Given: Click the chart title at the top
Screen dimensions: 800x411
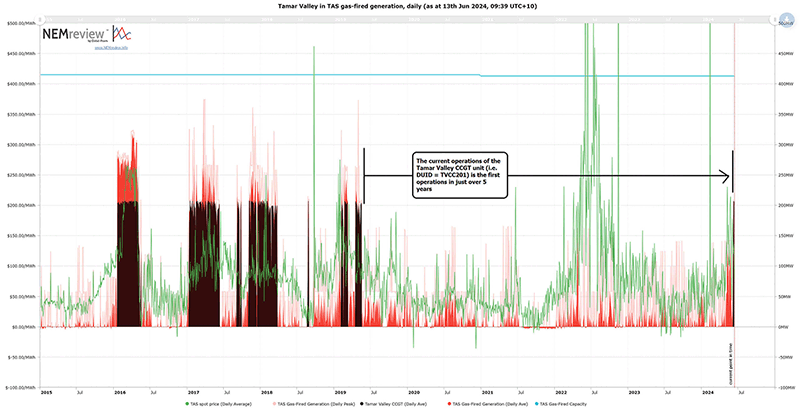Looking at the screenshot, I should click(400, 6).
